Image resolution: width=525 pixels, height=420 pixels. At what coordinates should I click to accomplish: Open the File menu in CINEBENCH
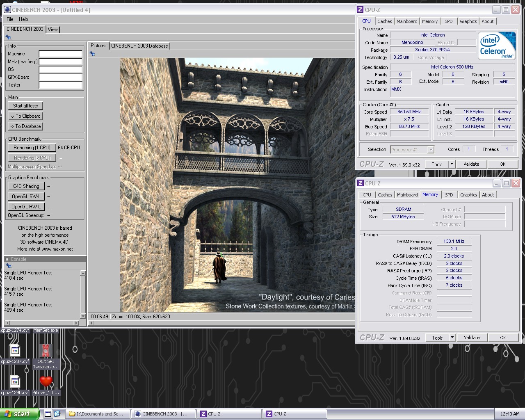(x=10, y=19)
